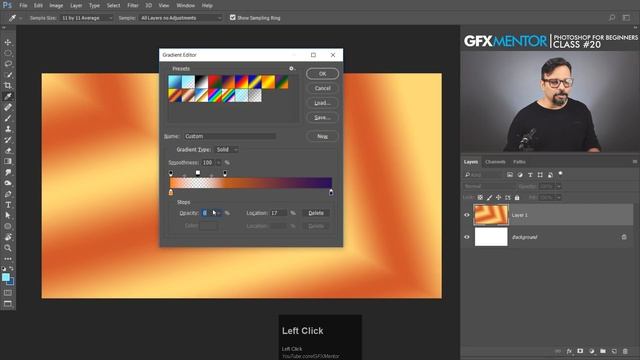Toggle layer filtering on/off switch
The height and width of the screenshot is (360, 640).
coord(560,174)
